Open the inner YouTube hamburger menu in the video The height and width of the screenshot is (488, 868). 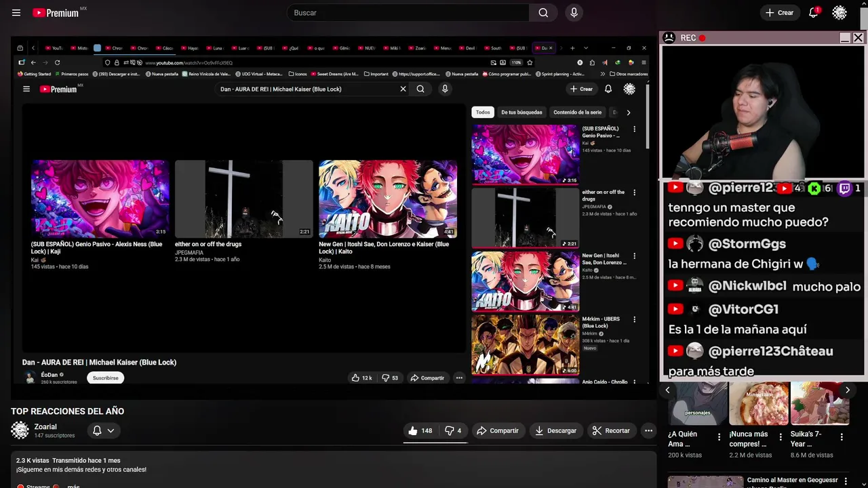[x=26, y=89]
